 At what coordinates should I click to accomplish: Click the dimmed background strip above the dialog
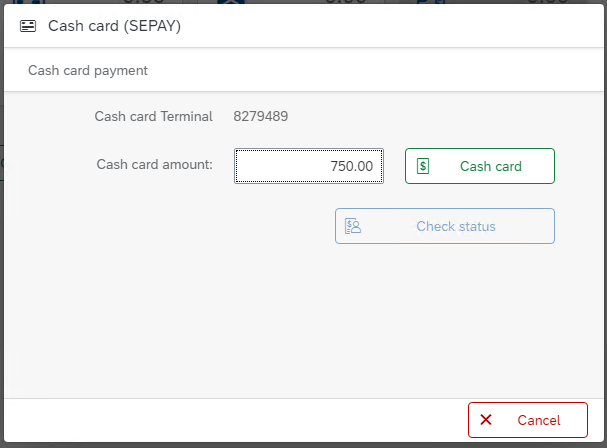click(300, 3)
